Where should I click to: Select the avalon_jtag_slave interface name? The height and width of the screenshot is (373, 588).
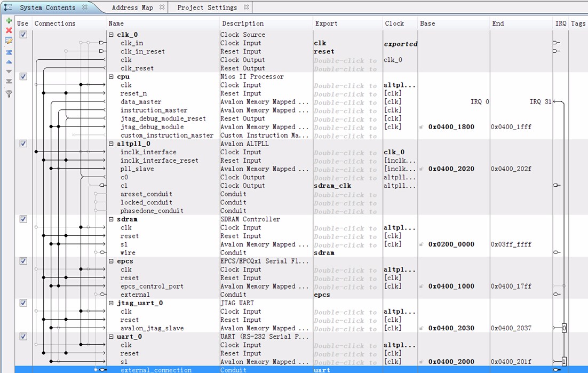coord(152,328)
